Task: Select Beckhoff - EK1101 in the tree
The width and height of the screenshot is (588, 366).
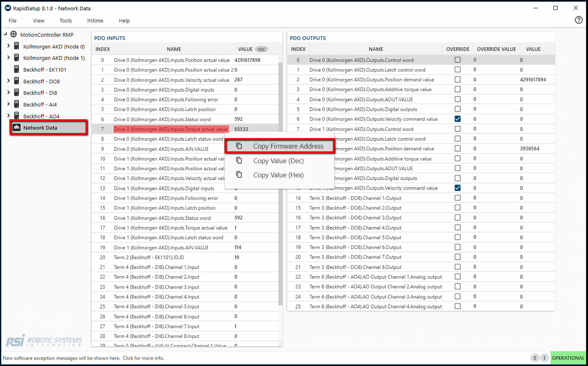Action: tap(45, 69)
